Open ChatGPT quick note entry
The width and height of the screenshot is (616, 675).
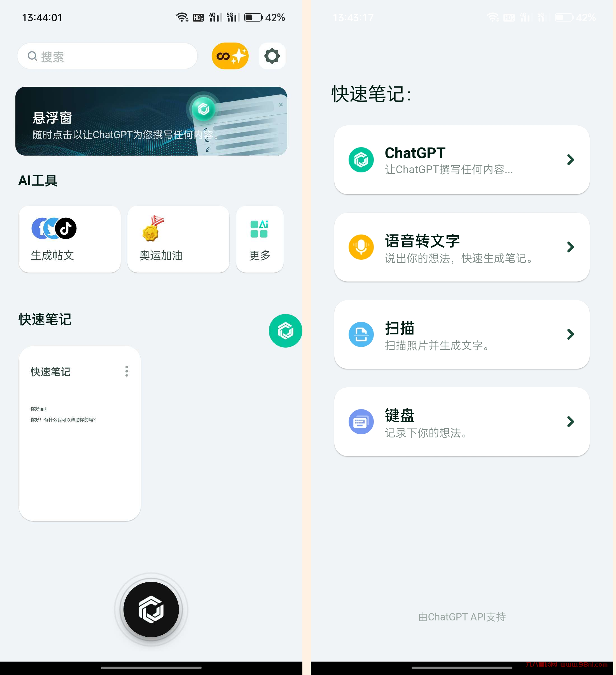click(462, 159)
